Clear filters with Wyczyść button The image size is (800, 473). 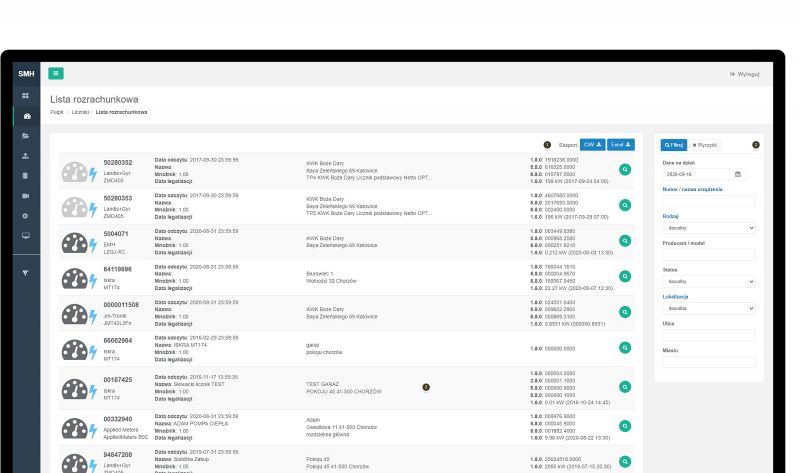point(705,145)
